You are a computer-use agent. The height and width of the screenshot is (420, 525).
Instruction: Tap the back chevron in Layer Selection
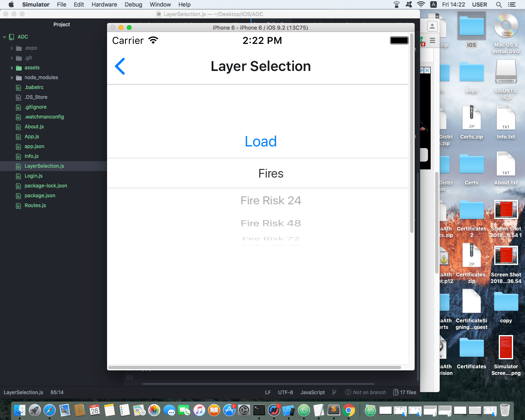coord(120,66)
